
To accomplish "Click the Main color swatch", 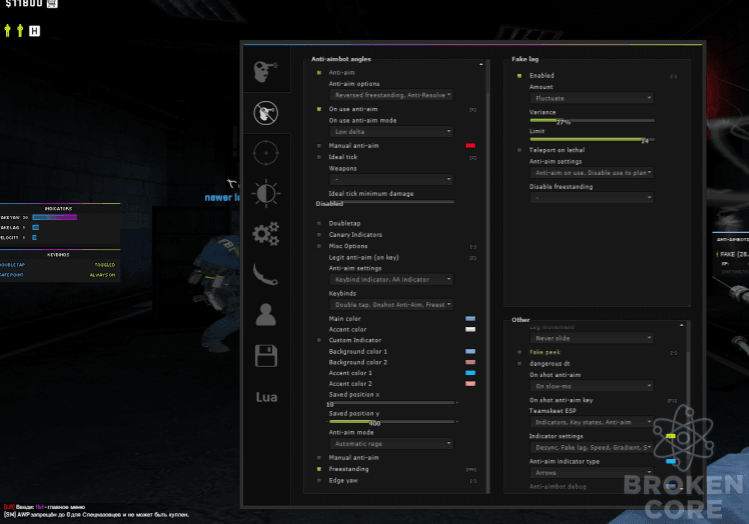I will click(471, 319).
